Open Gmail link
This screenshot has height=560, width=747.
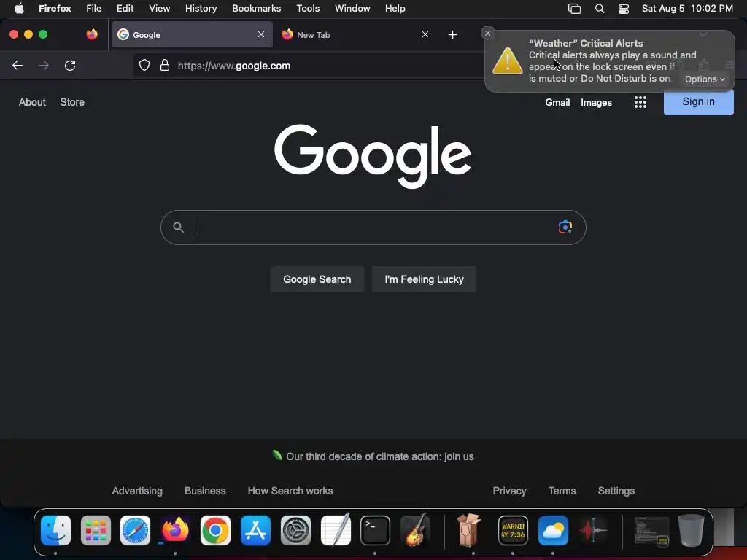(x=557, y=102)
